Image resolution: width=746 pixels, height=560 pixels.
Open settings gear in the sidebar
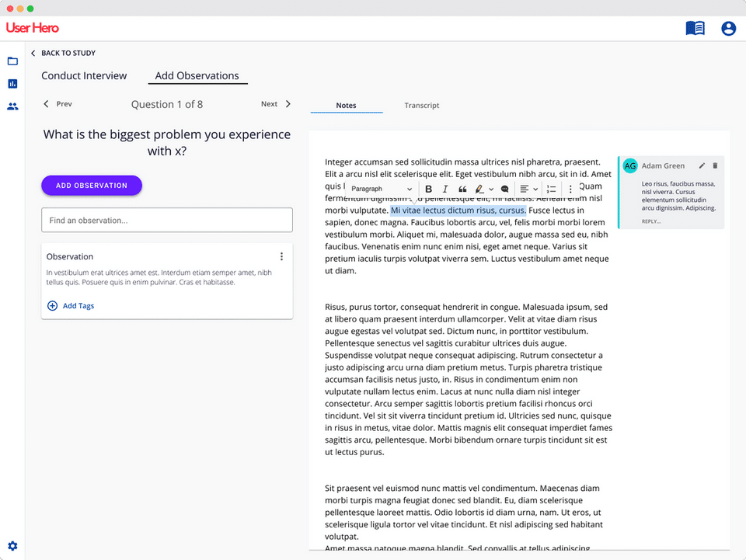[x=13, y=546]
